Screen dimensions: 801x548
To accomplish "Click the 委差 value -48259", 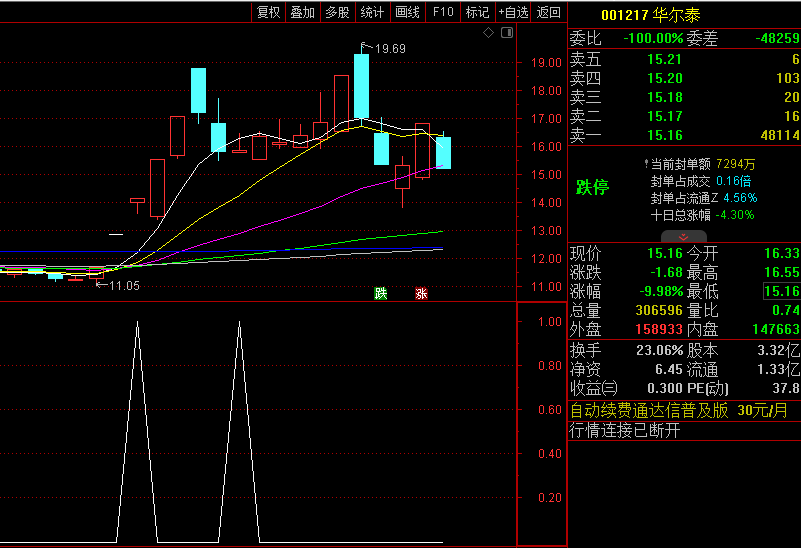I will (778, 38).
